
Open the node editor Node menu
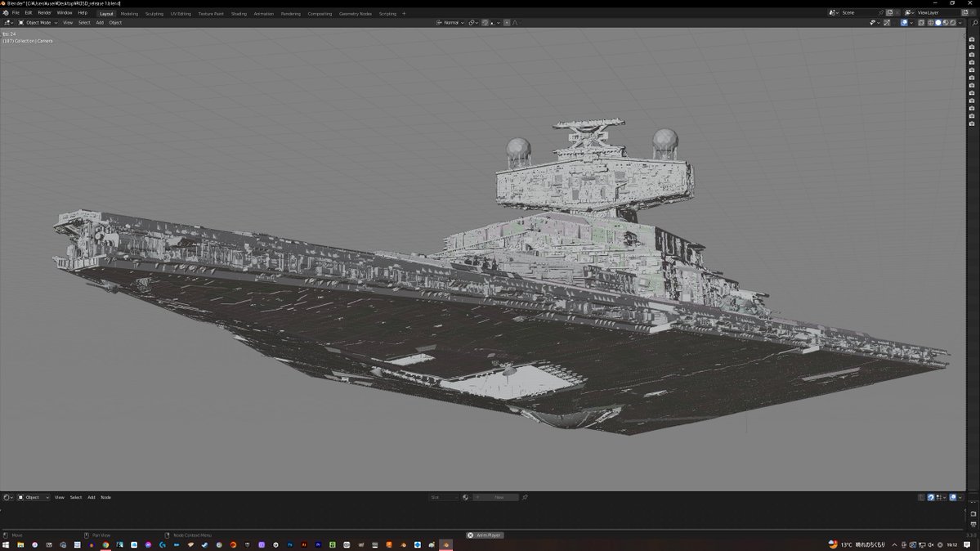(105, 497)
